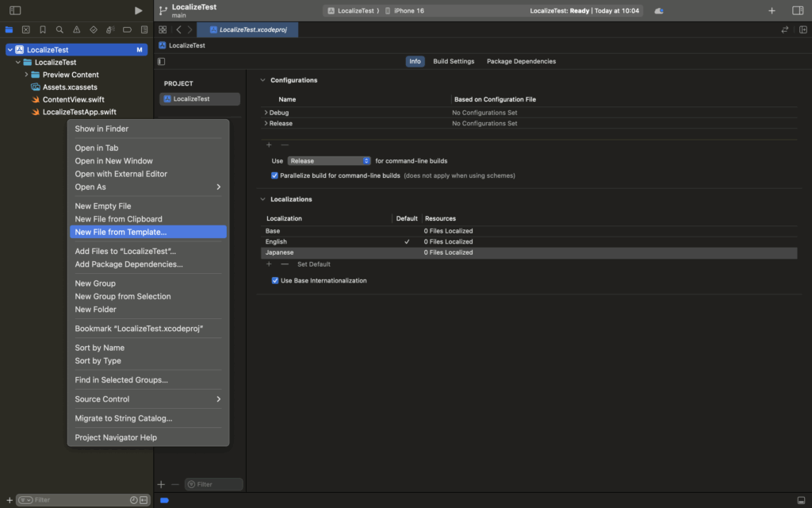Click the Xcode Cloud status icon
Screen dimensions: 812x508
(x=659, y=11)
